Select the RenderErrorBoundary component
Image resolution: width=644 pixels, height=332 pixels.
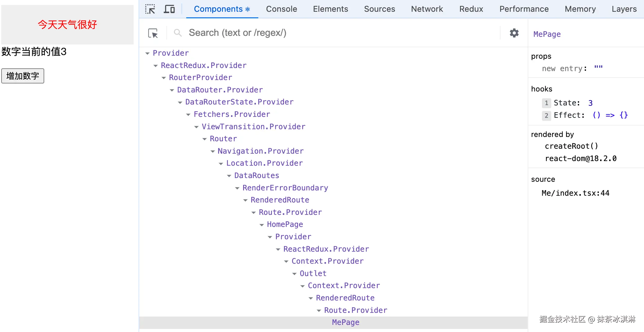click(x=285, y=188)
